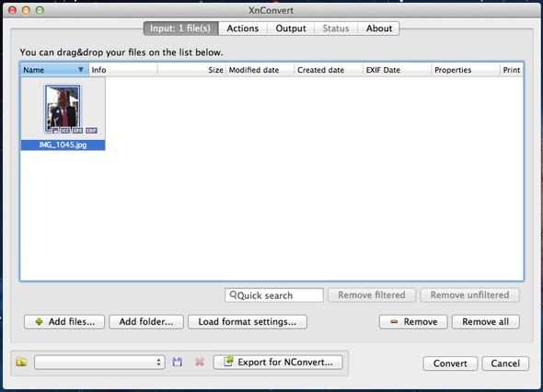Click Export for NConvert...
543x392 pixels.
tap(278, 363)
